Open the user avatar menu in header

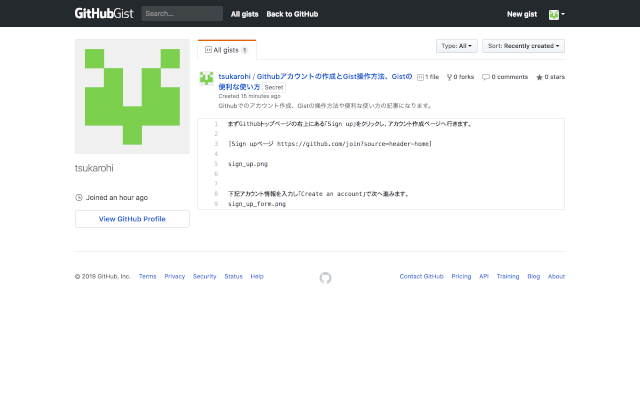click(x=556, y=14)
